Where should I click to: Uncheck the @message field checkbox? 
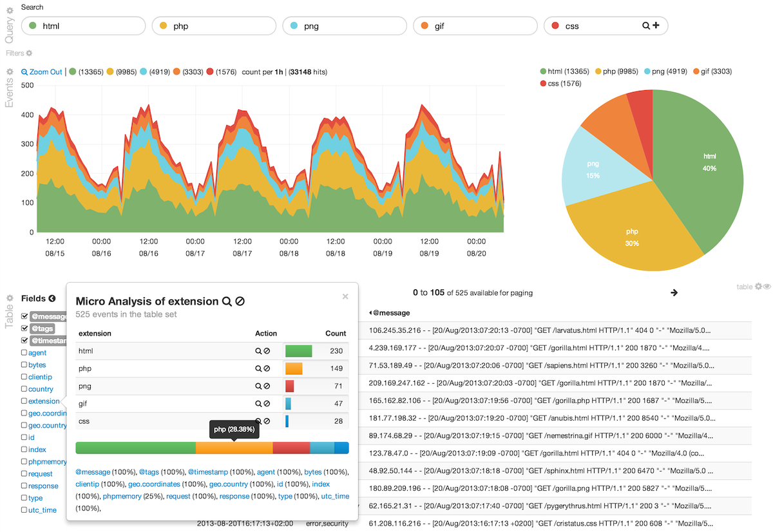tap(24, 316)
